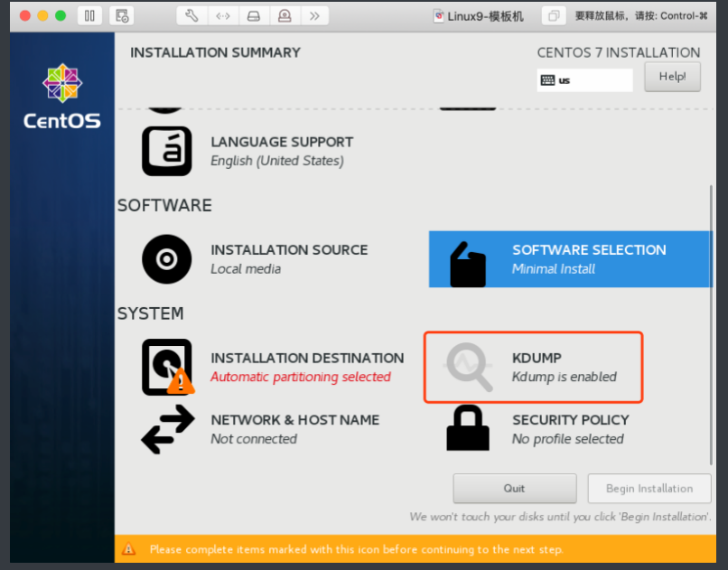Click the warning icon in orange bar
728x570 pixels.
click(x=128, y=549)
